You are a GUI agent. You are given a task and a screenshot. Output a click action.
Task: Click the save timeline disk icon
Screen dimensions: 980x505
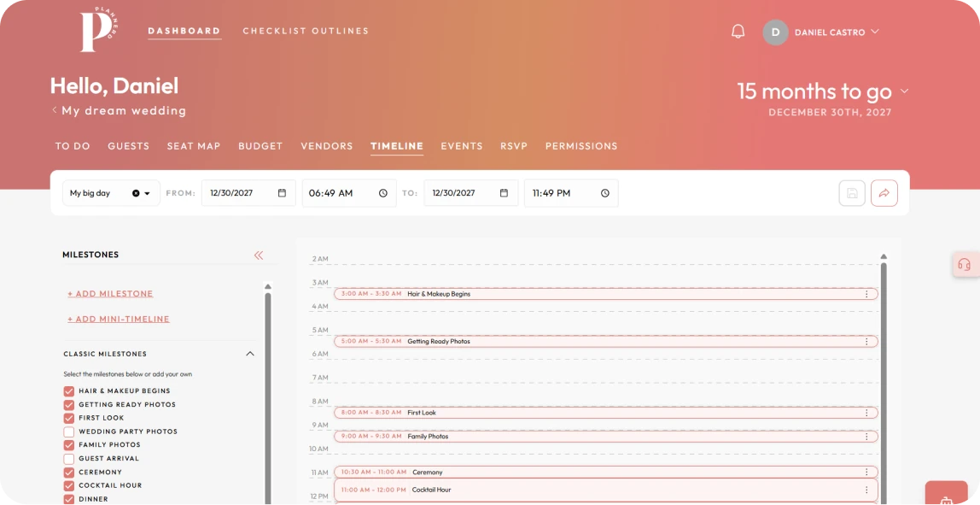click(852, 193)
